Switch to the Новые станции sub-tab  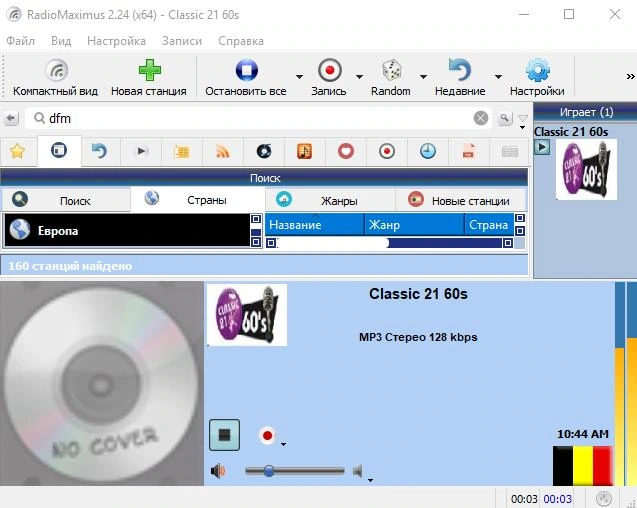[461, 201]
